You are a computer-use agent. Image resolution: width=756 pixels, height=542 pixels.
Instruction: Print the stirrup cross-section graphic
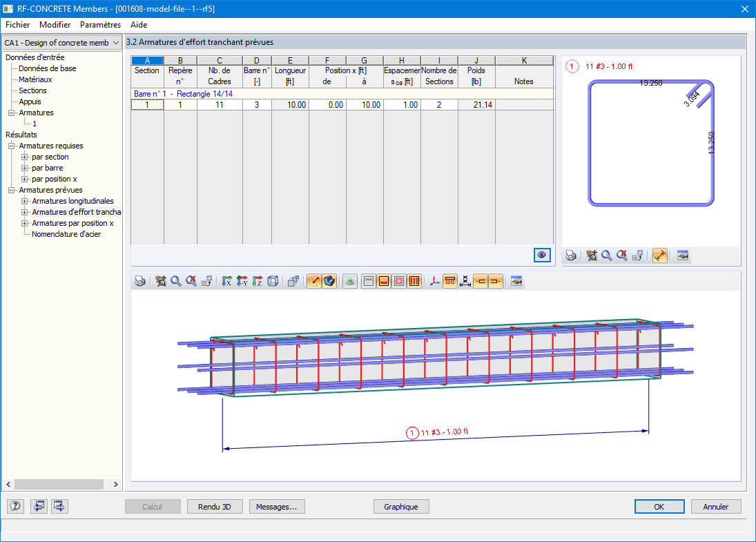click(x=571, y=255)
